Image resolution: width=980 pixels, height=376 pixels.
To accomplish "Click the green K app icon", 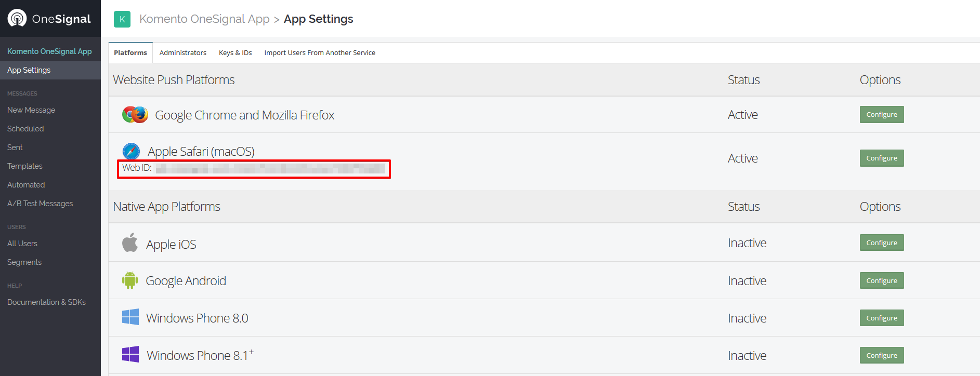I will point(122,19).
